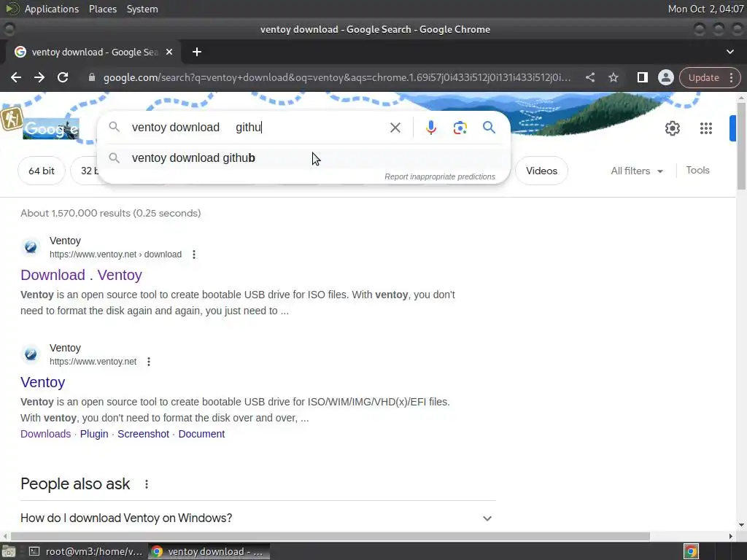This screenshot has height=560, width=747.
Task: Click scrollbar down arrow at right edge
Action: (x=741, y=525)
